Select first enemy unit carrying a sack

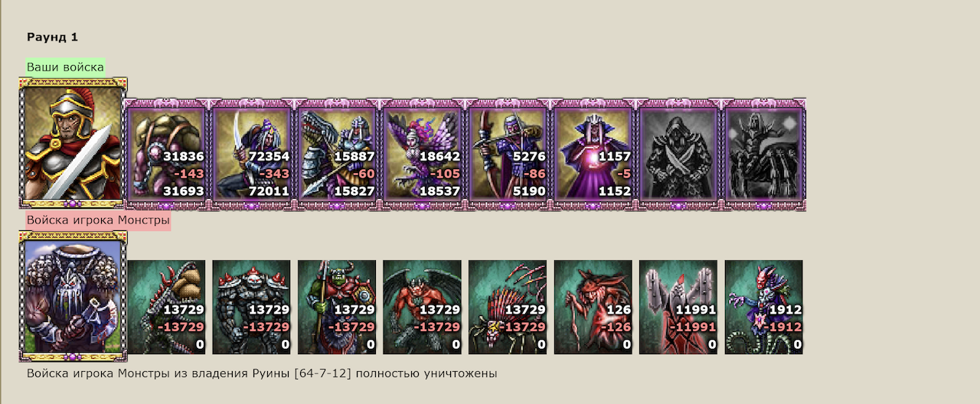[x=167, y=307]
